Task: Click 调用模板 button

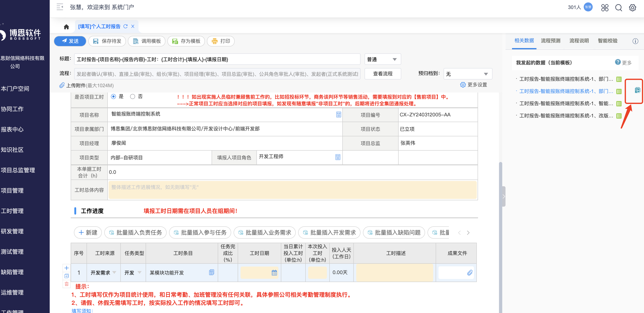Action: [147, 41]
